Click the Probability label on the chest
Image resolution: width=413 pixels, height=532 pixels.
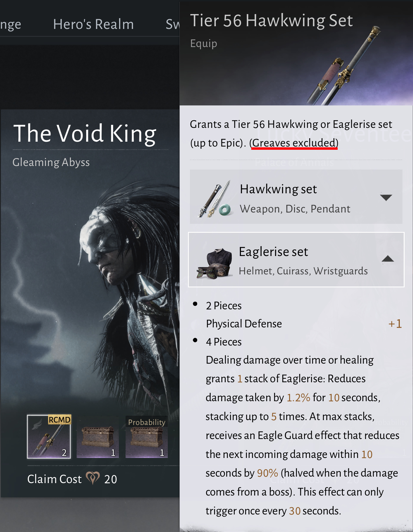147,422
